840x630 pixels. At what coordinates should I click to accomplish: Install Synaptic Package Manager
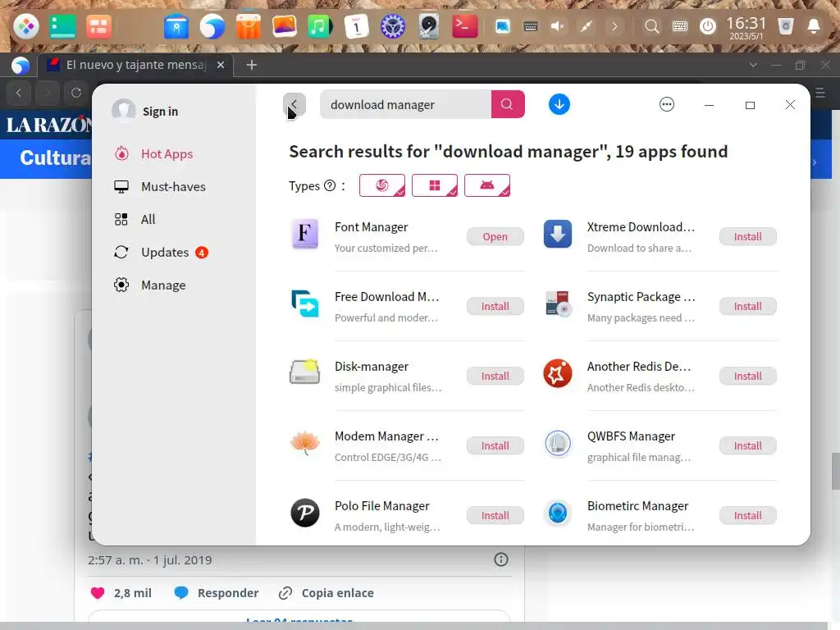[748, 307]
